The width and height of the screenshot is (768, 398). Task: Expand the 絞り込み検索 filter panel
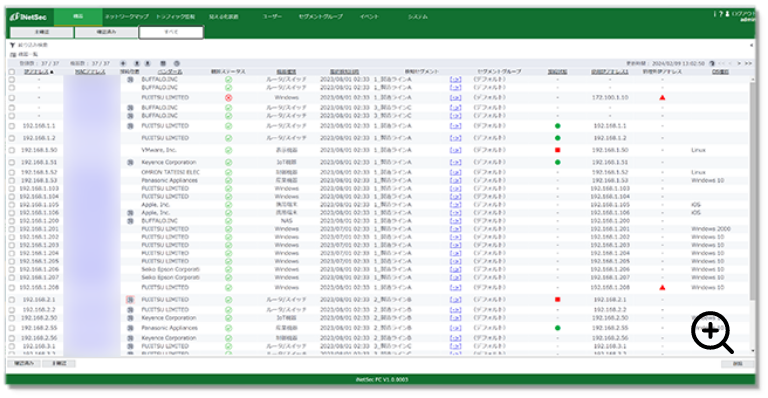[x=32, y=45]
